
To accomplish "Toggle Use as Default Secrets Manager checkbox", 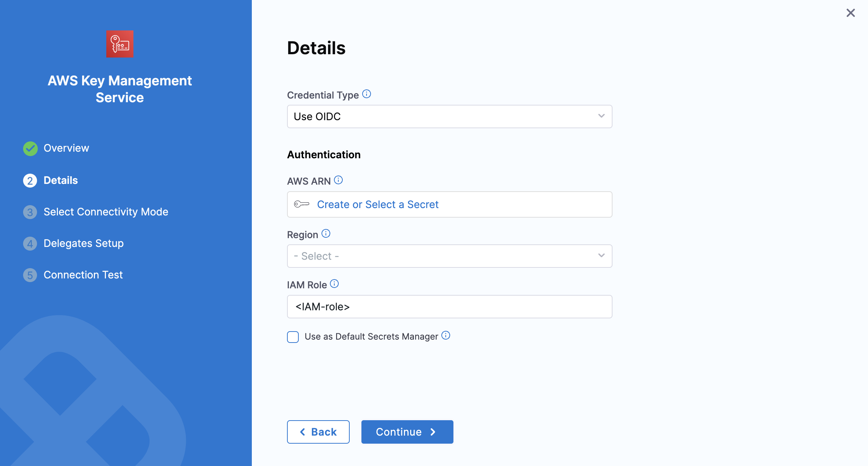I will pos(293,336).
